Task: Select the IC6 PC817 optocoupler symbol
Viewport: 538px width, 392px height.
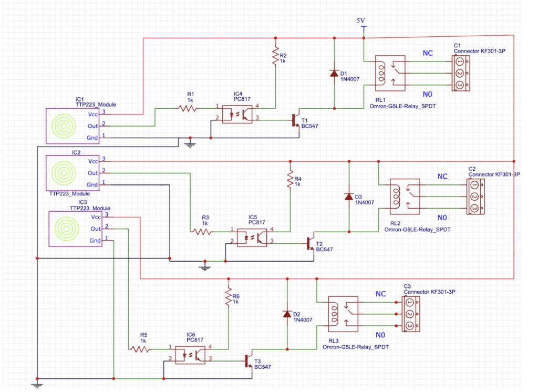Action: (190, 354)
